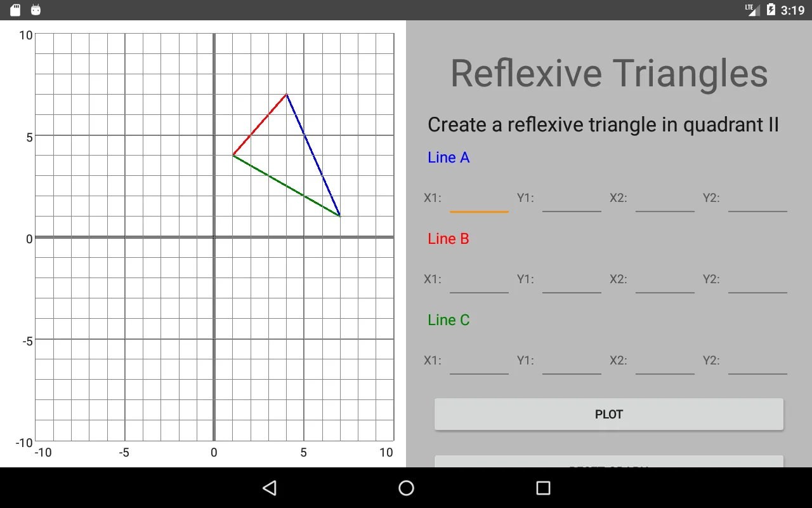Focus Line C Y1 input field
This screenshot has width=812, height=508.
pyautogui.click(x=572, y=361)
